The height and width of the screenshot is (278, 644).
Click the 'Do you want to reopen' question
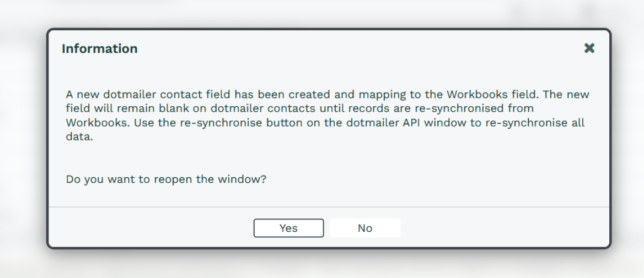tap(167, 180)
